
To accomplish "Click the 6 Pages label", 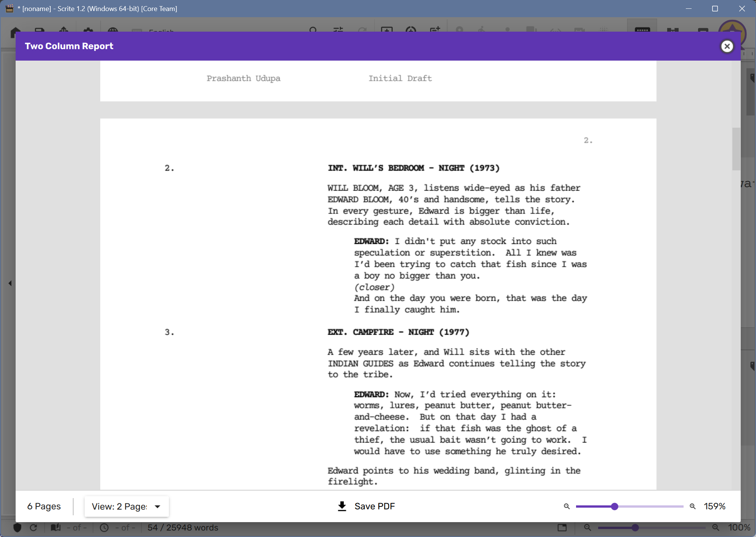I will (44, 507).
